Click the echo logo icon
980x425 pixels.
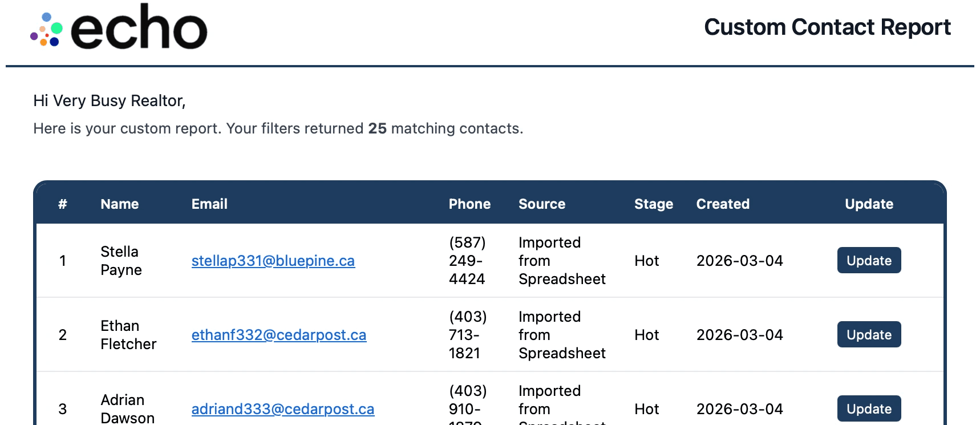(46, 30)
